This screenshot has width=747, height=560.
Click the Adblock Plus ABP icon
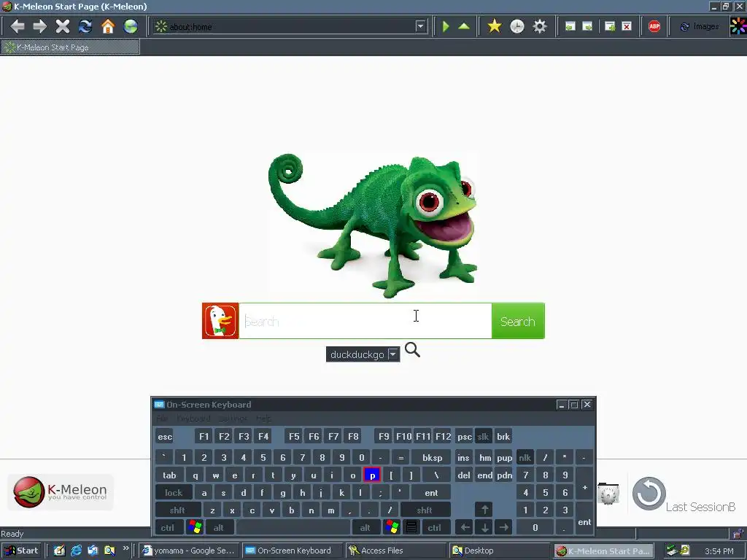coord(654,26)
